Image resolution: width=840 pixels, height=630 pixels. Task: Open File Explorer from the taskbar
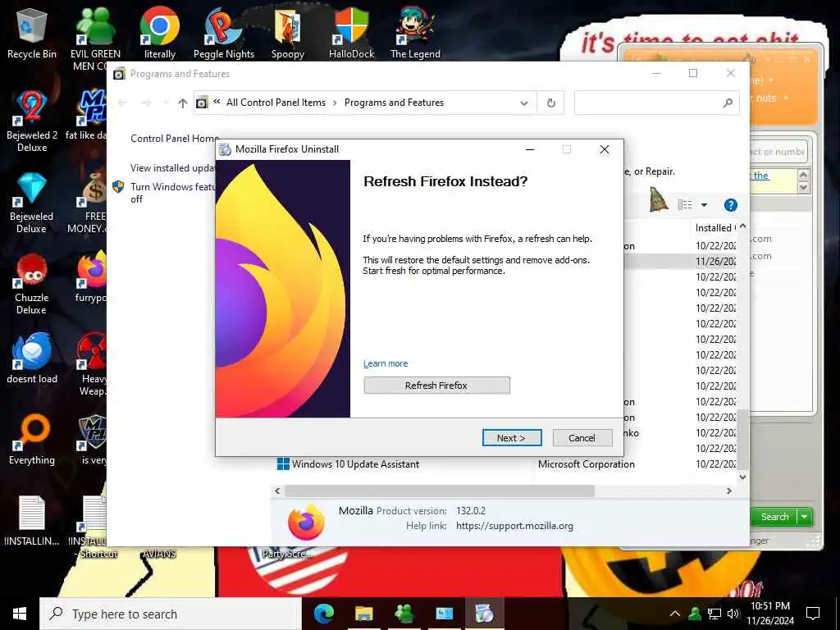click(x=363, y=614)
